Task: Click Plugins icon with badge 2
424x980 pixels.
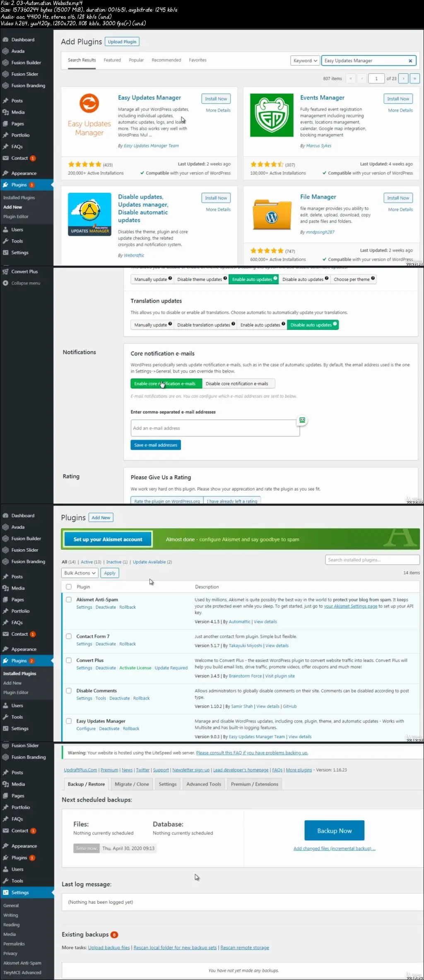Action: [x=5, y=661]
